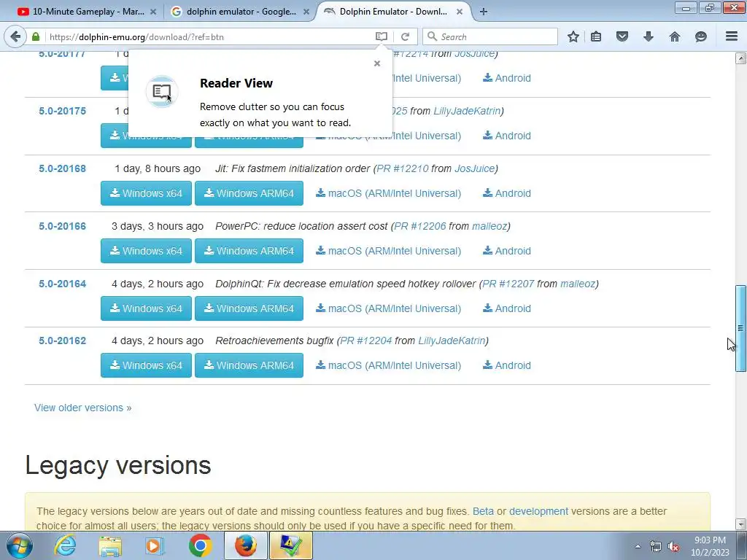Open the Windows Start menu orb
747x560 pixels.
(20, 545)
